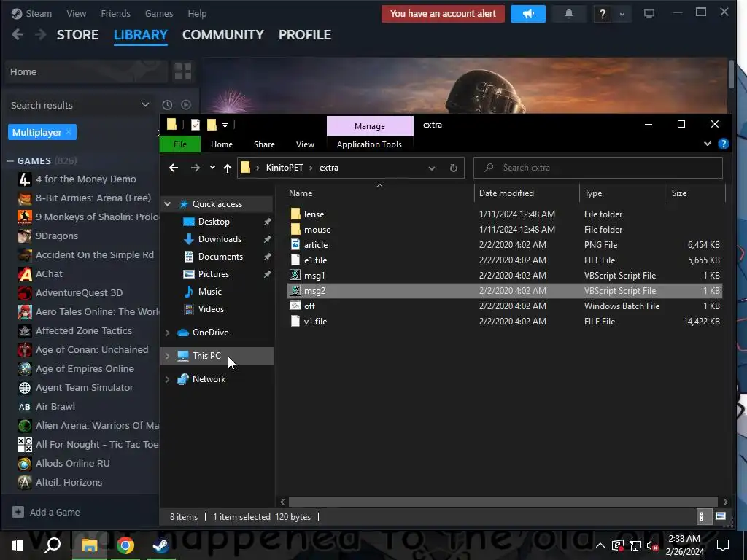Remove the Multiplayer filter tag
Screen dimensions: 747x560
tap(69, 132)
